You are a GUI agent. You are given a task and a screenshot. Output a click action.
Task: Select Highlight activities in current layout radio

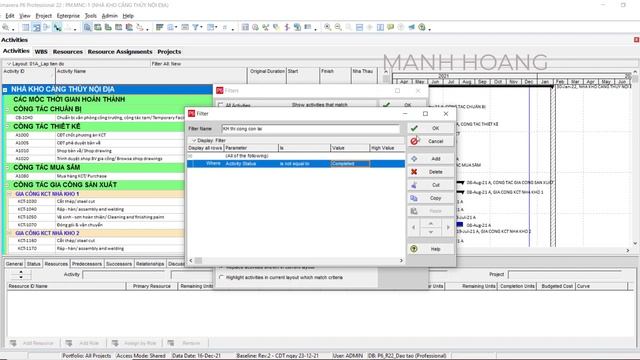click(222, 277)
